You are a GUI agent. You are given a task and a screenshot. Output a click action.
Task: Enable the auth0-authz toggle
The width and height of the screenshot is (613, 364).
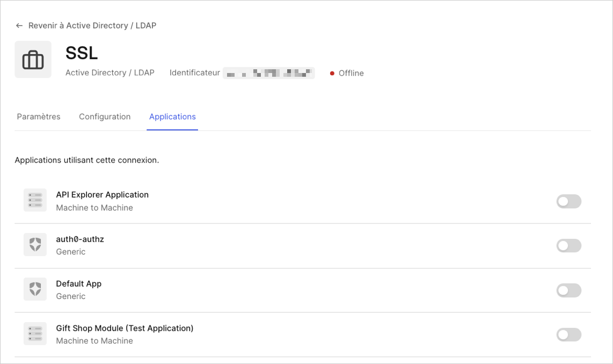[568, 245]
